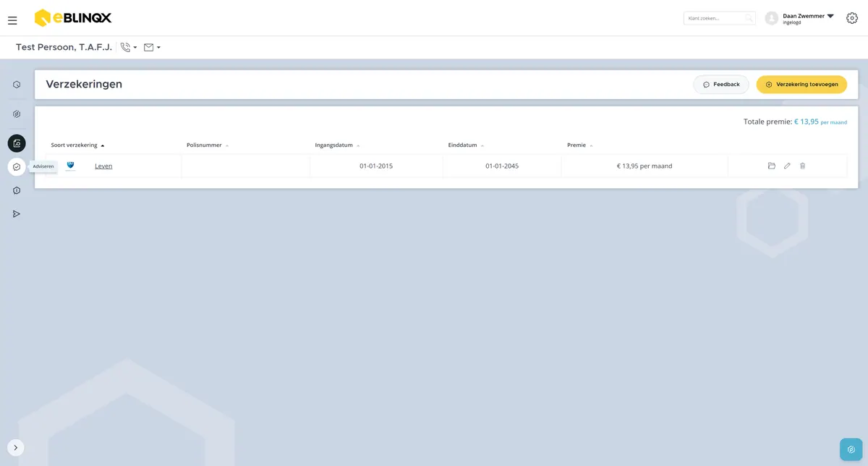Open the hamburger menu
868x466 pixels.
point(12,20)
